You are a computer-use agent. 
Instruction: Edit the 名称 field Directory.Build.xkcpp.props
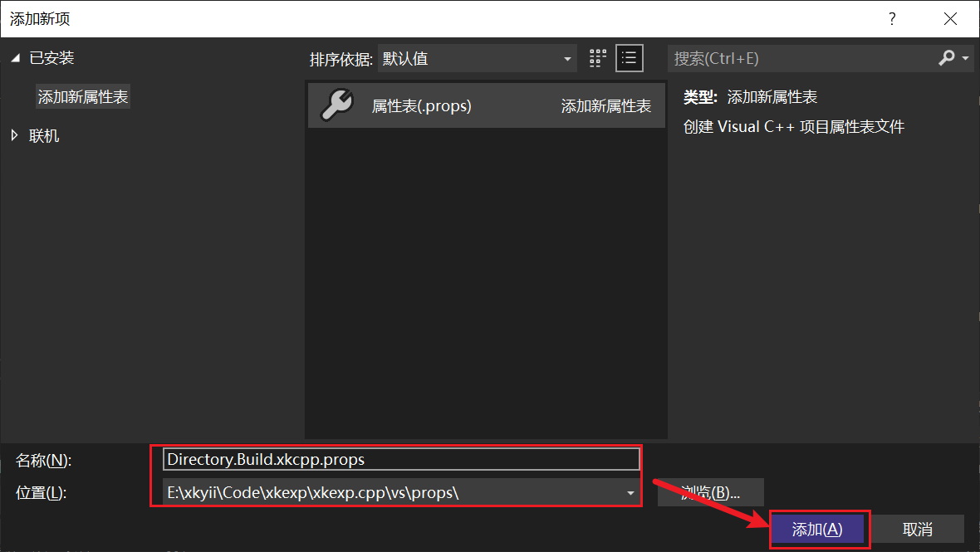(401, 460)
